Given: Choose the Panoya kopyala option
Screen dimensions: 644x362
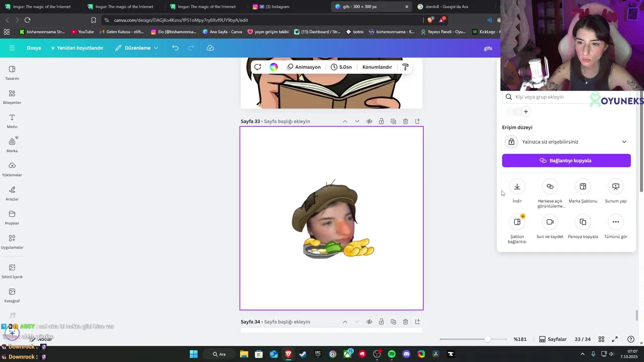Looking at the screenshot, I should 583,227.
